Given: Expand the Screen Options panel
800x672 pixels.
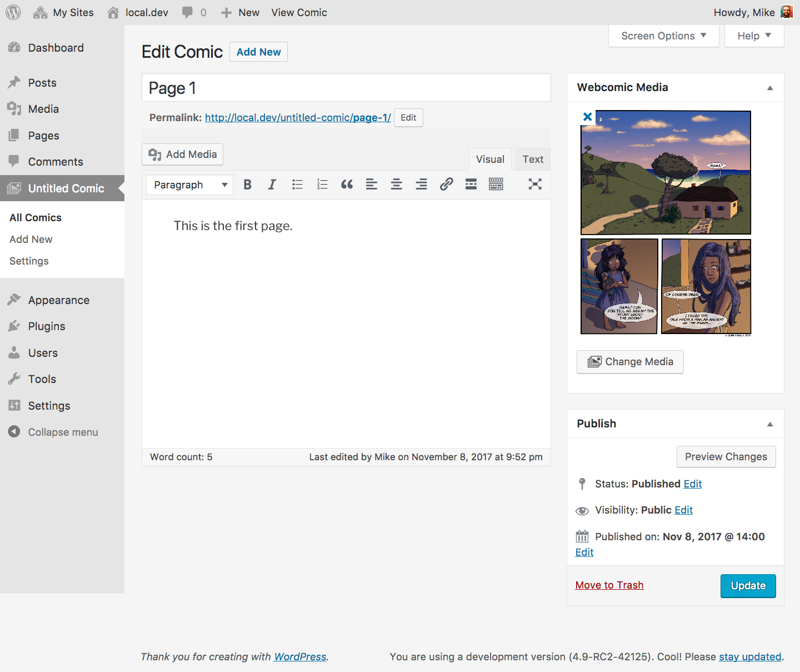Looking at the screenshot, I should 663,36.
